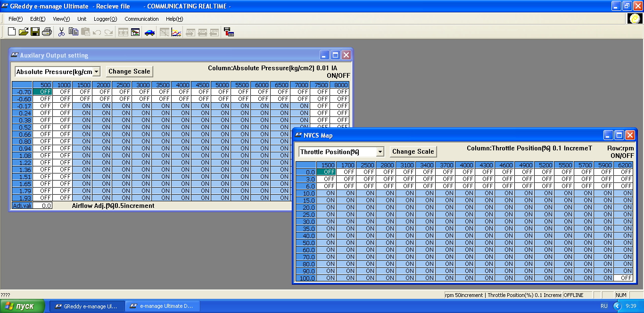
Task: Click the scissors Cut icon
Action: (61, 32)
